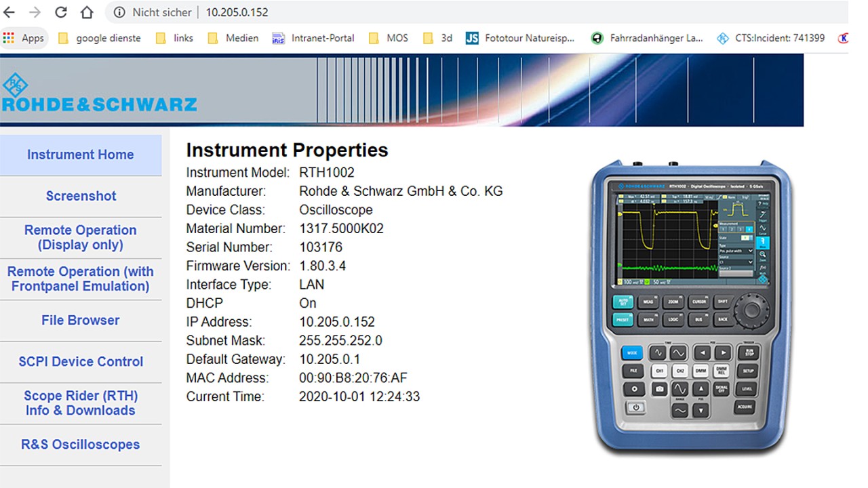Open the Fahrradanhänger bookmark
The width and height of the screenshot is (868, 488).
[x=647, y=38]
